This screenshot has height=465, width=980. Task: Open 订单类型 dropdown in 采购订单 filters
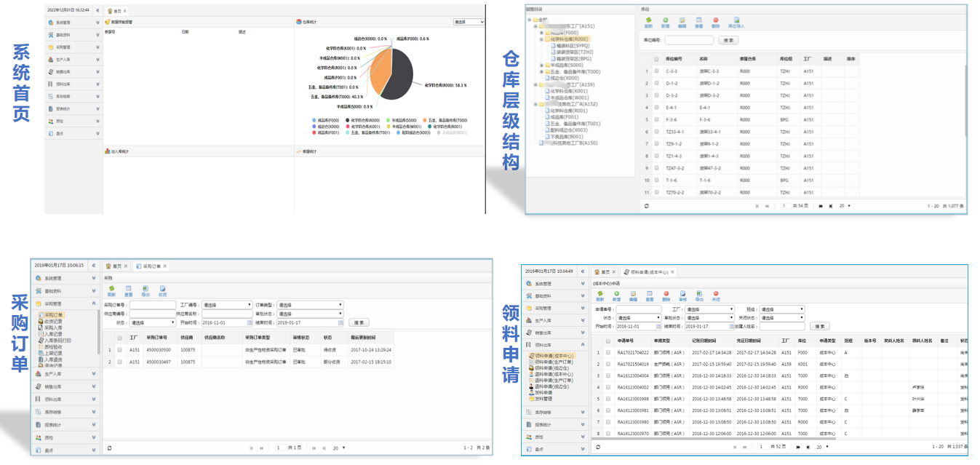pos(310,305)
